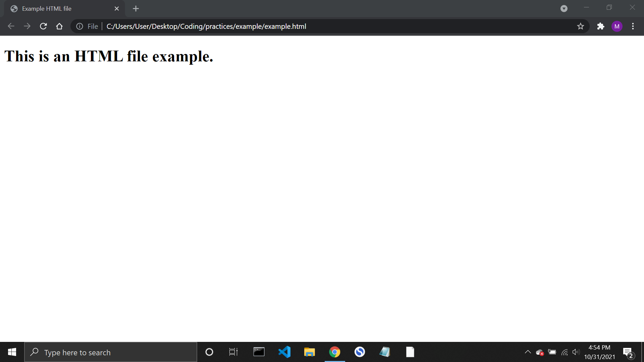This screenshot has height=362, width=644.
Task: Click the bookmark star icon in address bar
Action: [x=580, y=25]
